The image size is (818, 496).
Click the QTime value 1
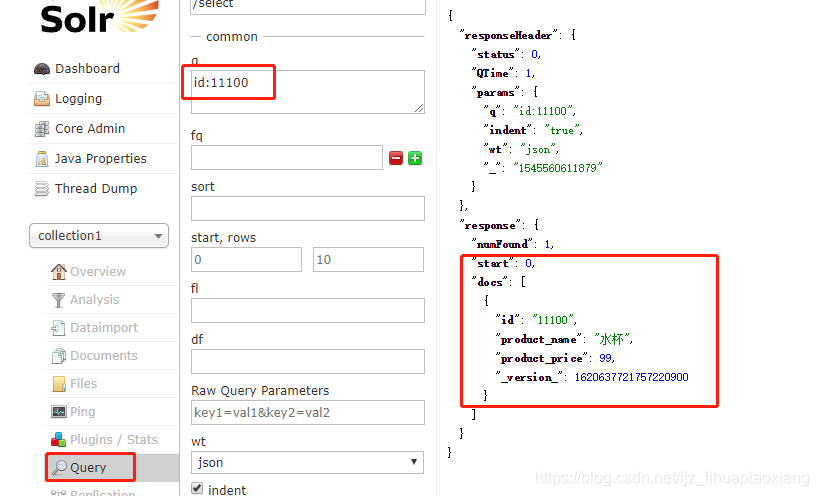(528, 74)
